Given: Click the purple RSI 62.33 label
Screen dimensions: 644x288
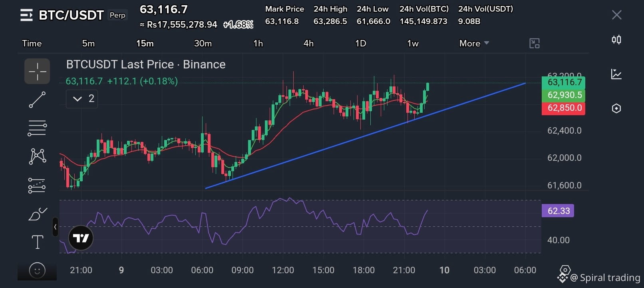Looking at the screenshot, I should click(558, 211).
